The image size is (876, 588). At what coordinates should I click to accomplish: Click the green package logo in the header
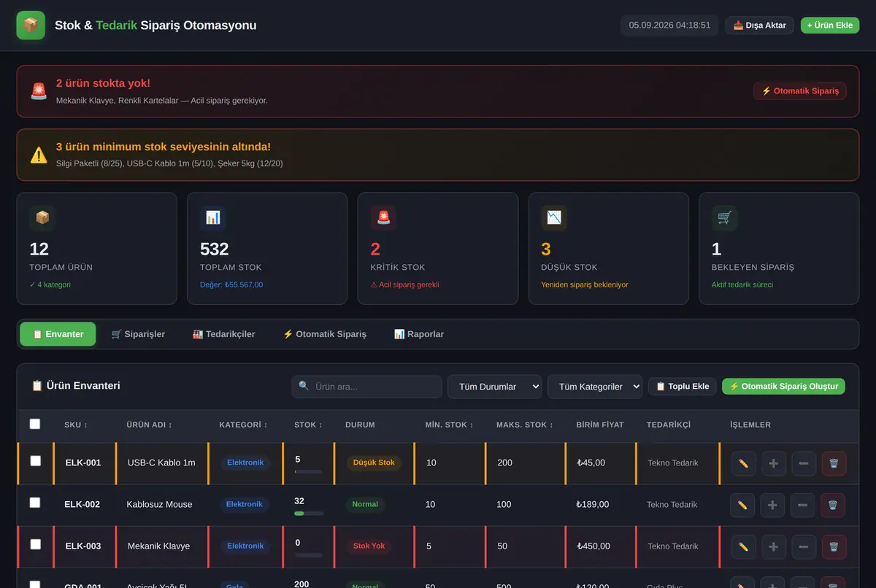(x=31, y=26)
